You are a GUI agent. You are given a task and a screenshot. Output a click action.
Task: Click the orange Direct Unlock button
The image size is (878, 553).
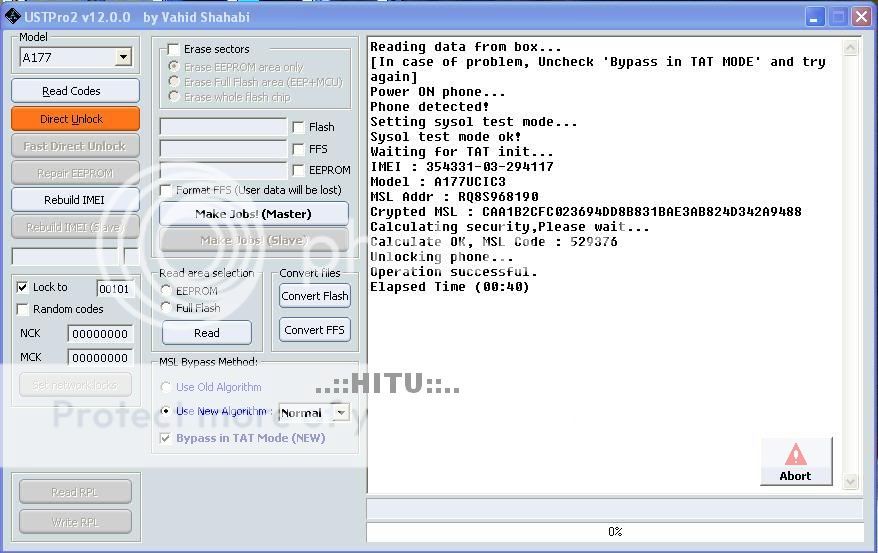coord(72,119)
